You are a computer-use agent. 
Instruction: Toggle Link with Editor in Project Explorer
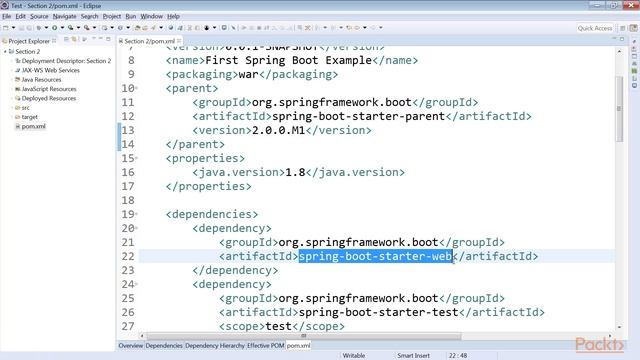pos(74,40)
